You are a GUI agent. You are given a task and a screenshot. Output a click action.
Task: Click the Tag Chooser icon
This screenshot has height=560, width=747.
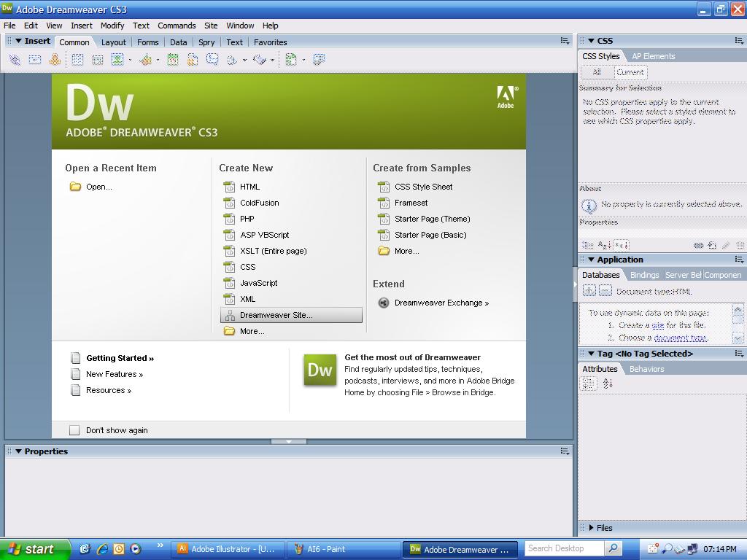tap(319, 60)
